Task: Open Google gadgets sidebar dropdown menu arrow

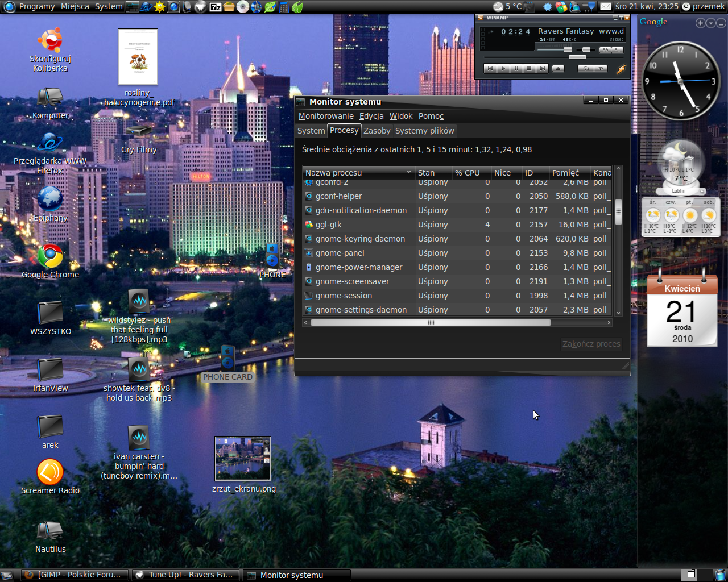Action: tap(710, 23)
